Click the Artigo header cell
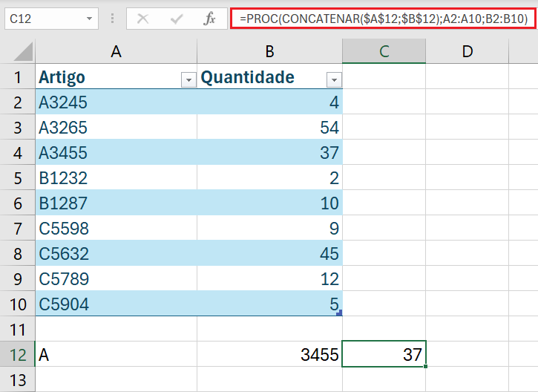This screenshot has height=392, width=538. pyautogui.click(x=116, y=76)
